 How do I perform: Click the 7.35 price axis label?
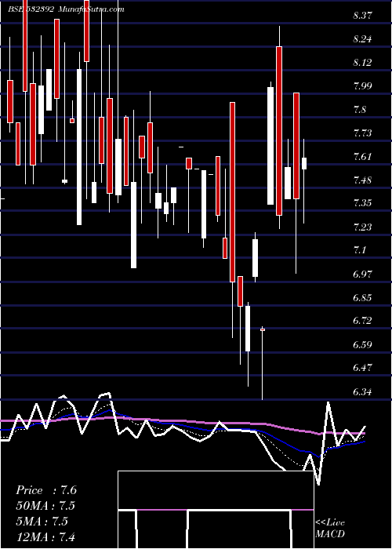point(362,203)
